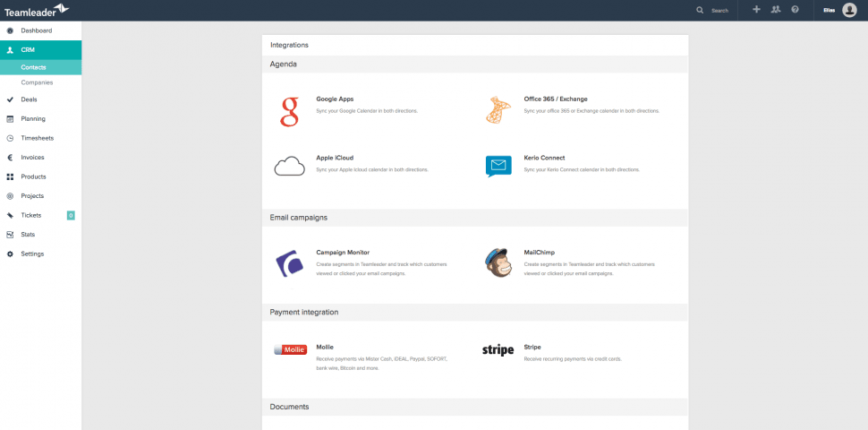Click "Receive recurring payments via credit cards" text
868x430 pixels.
click(x=573, y=359)
